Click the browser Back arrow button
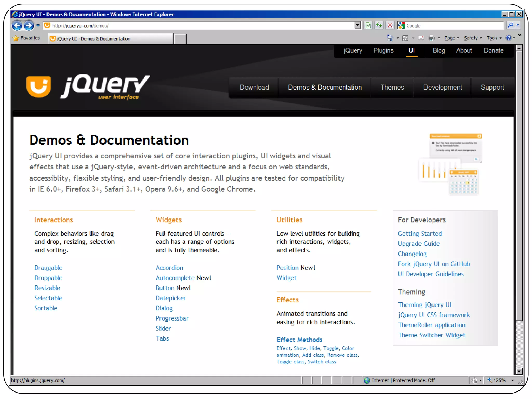This screenshot has height=399, width=532. pyautogui.click(x=17, y=25)
